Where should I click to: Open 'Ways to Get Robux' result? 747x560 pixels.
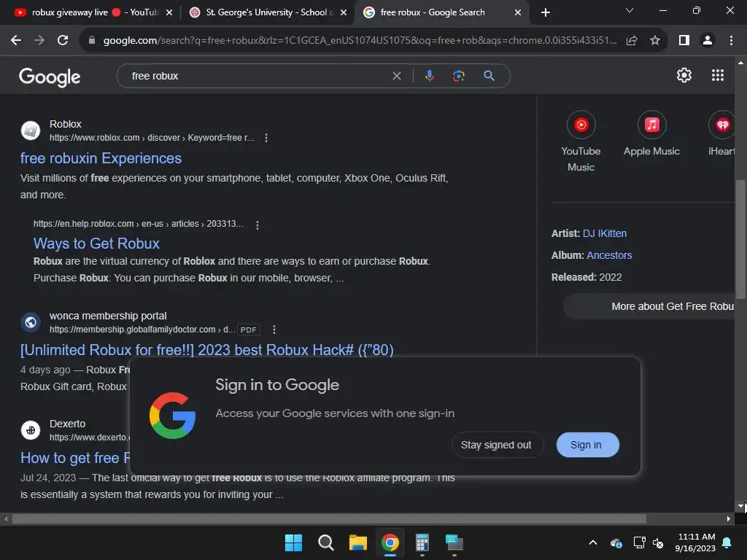(96, 244)
